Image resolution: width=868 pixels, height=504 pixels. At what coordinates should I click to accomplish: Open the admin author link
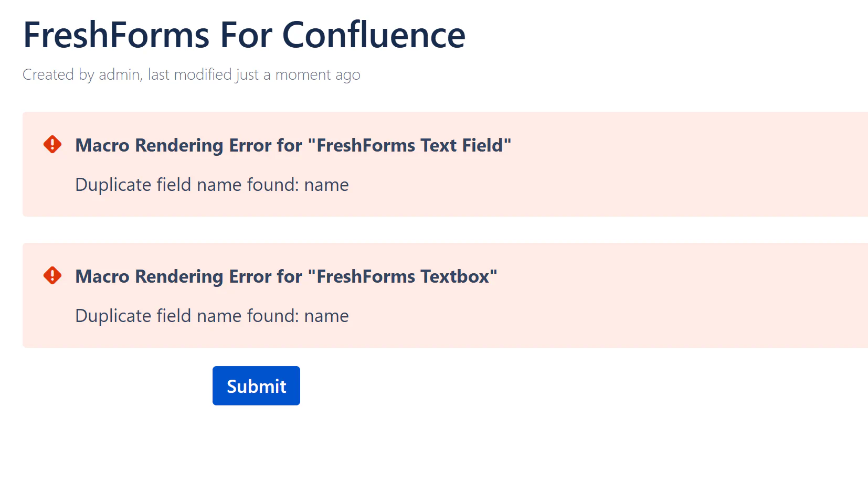click(x=120, y=74)
